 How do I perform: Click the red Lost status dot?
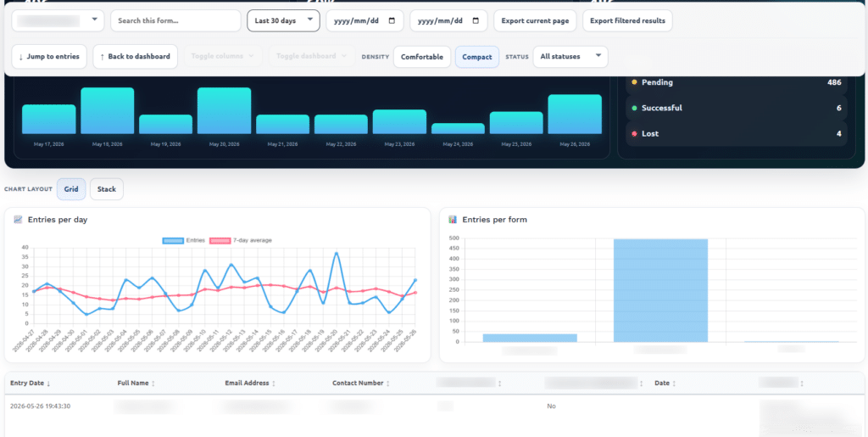(x=634, y=133)
